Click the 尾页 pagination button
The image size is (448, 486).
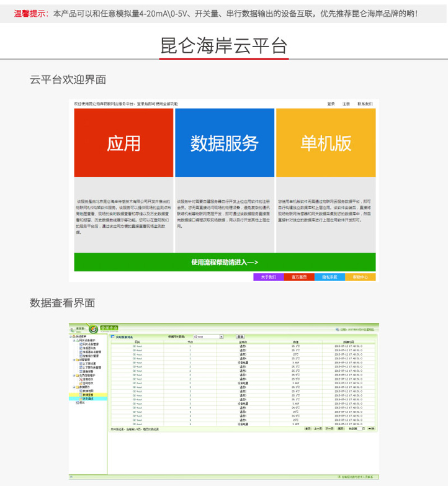[x=341, y=429]
